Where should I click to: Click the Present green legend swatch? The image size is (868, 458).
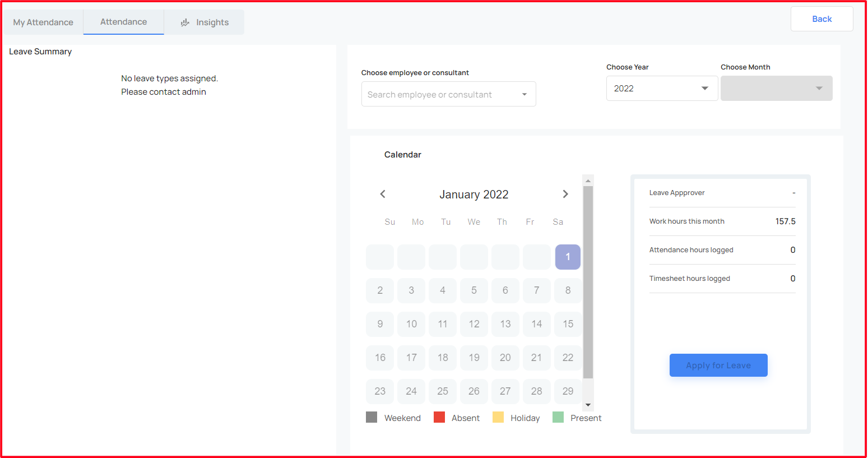click(x=558, y=417)
